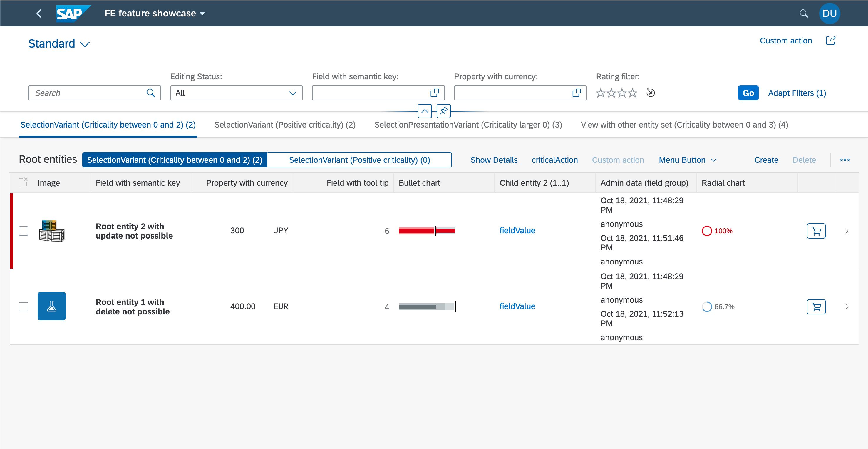Screen dimensions: 868x449
Task: Click the share icon next to Custom action
Action: pos(831,41)
